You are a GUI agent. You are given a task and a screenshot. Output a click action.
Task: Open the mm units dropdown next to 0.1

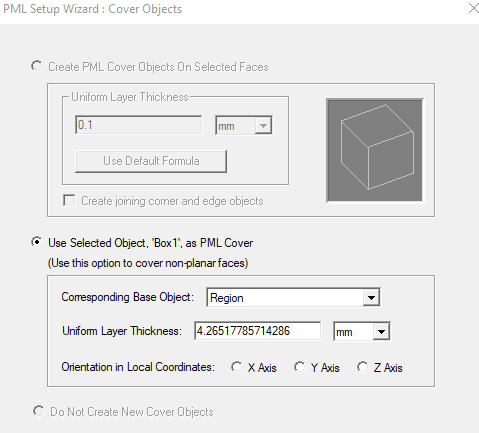coord(263,126)
